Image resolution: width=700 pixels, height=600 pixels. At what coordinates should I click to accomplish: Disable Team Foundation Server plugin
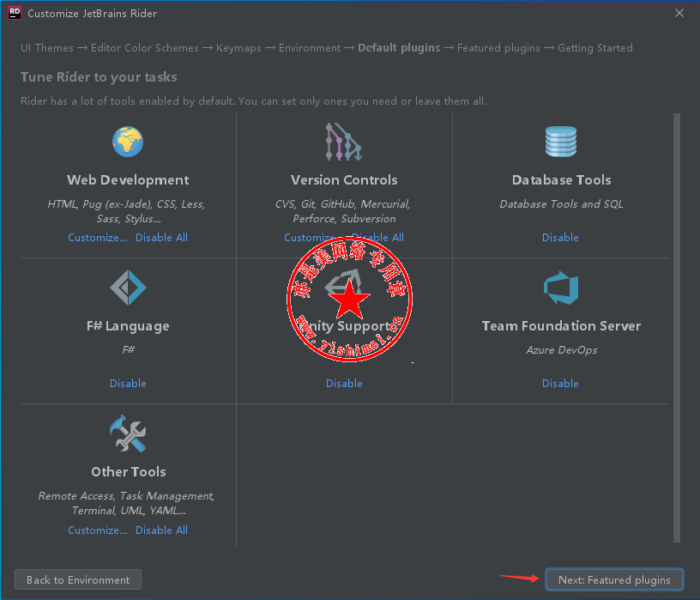(560, 384)
